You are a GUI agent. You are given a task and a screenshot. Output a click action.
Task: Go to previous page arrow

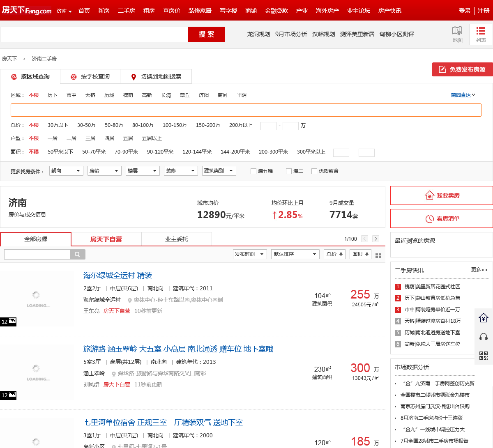point(364,239)
